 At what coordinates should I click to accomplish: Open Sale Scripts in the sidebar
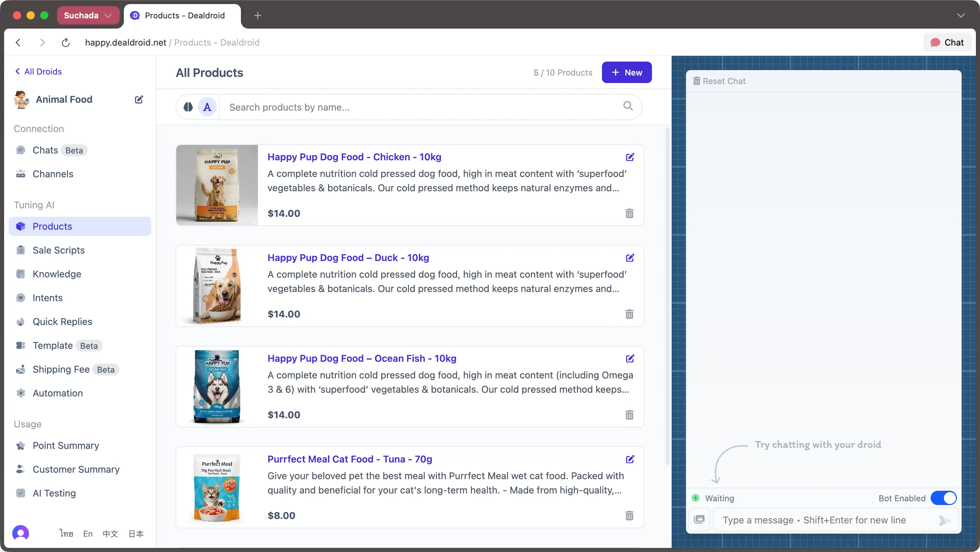tap(59, 250)
